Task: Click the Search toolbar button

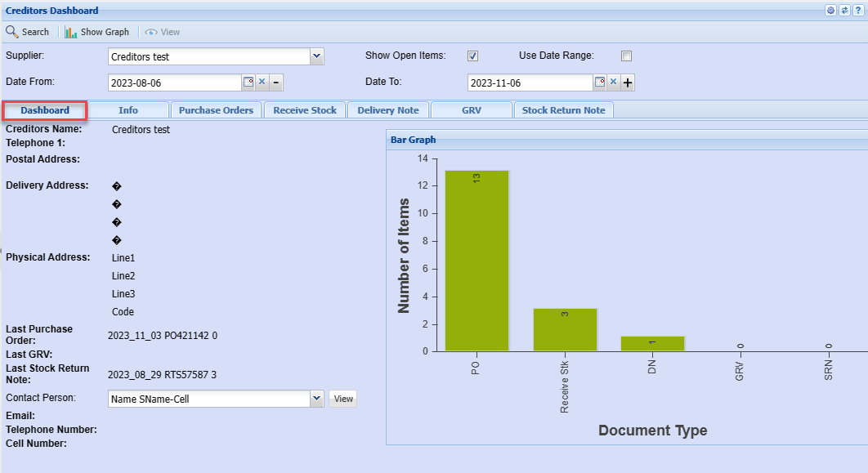Action: coord(28,32)
